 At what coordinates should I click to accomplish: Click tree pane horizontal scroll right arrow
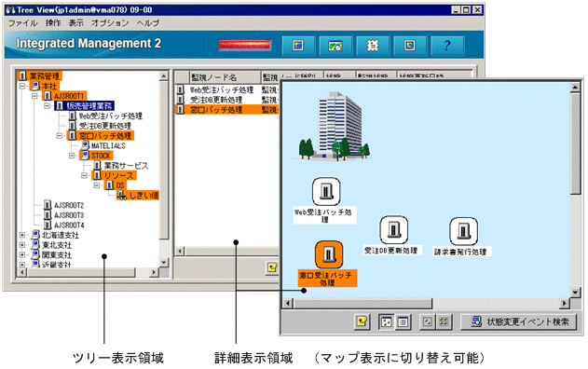point(154,272)
